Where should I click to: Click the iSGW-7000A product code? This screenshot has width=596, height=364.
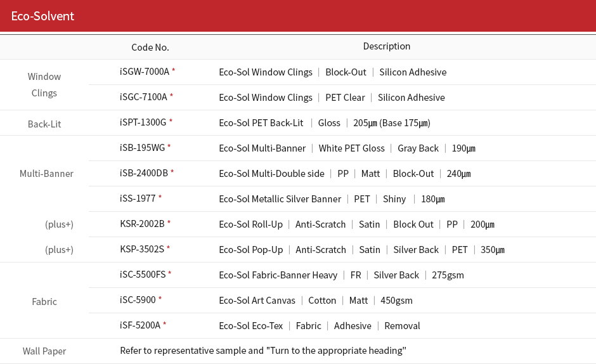tap(145, 72)
